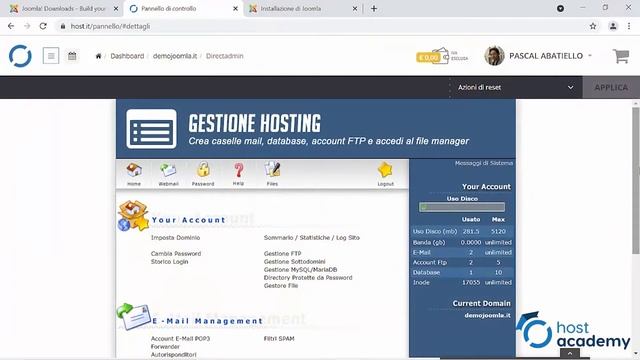Close the Installazione di Joomla tab

click(355, 9)
